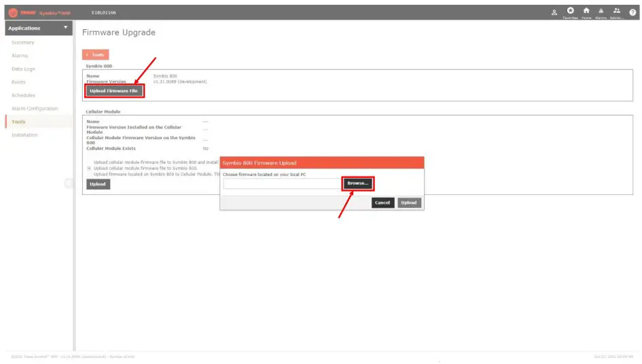Viewport: 642px width, 364px height.
Task: Open the Administration people icon
Action: coord(617,12)
